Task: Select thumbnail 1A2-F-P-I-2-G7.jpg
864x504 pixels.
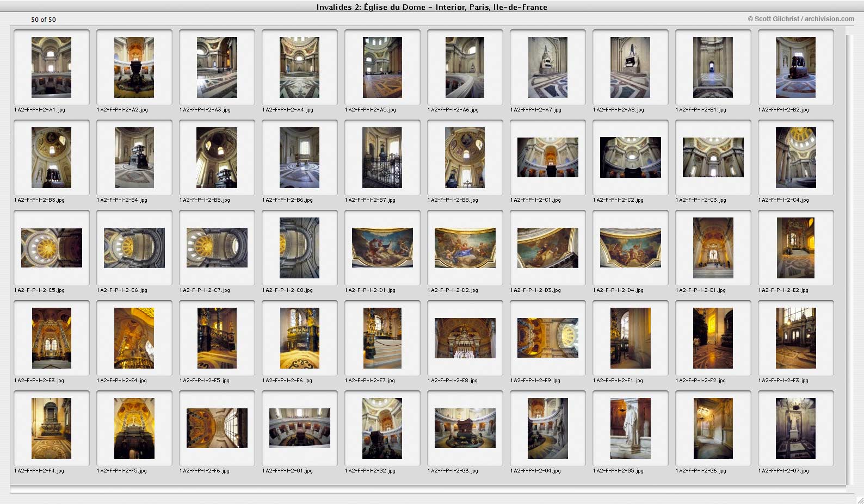Action: click(796, 428)
